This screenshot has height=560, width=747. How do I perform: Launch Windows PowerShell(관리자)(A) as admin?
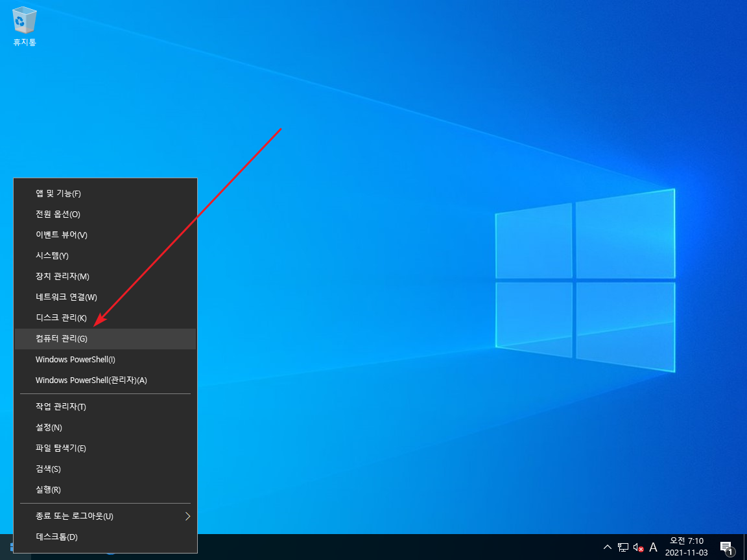pos(105,380)
